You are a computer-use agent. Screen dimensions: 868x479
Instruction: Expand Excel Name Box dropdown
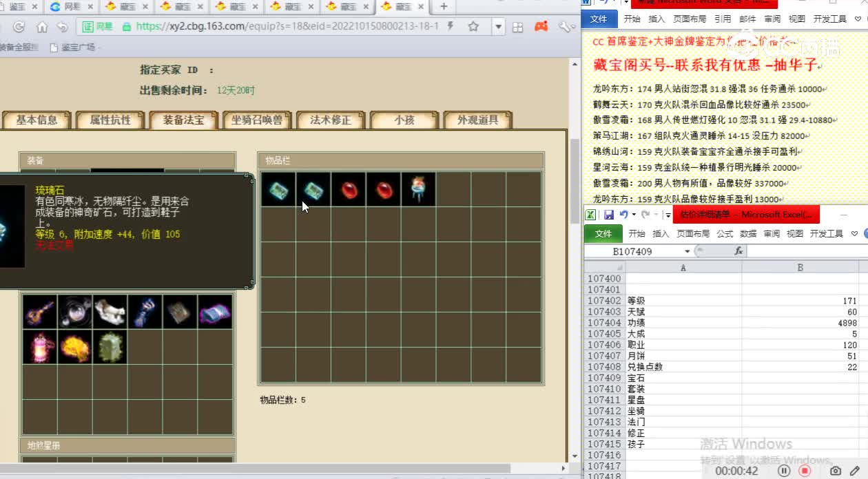click(686, 251)
